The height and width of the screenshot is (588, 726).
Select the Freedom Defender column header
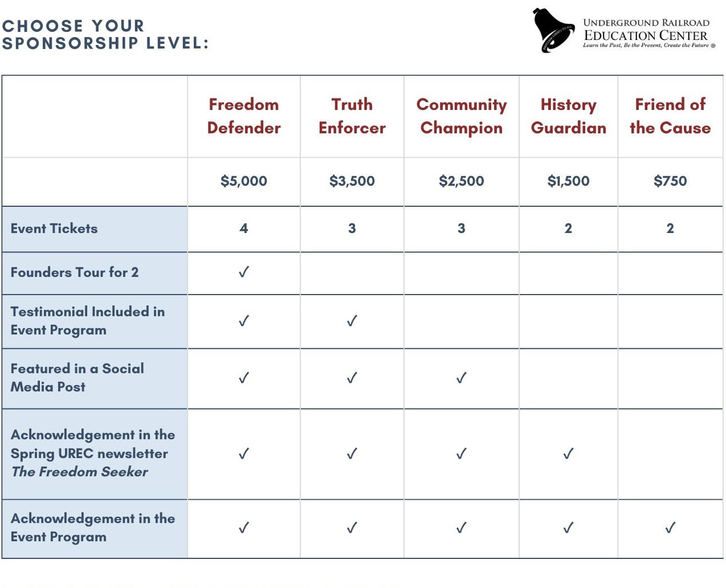[244, 116]
